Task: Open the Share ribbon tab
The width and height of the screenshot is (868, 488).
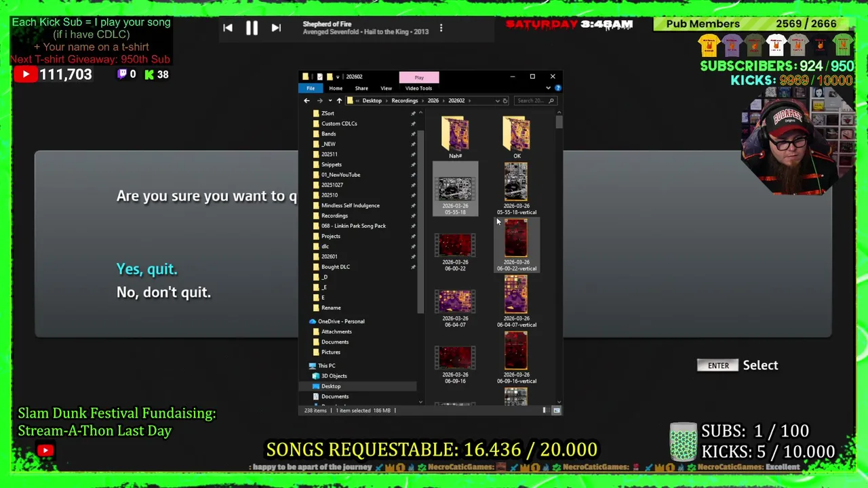Action: (361, 88)
